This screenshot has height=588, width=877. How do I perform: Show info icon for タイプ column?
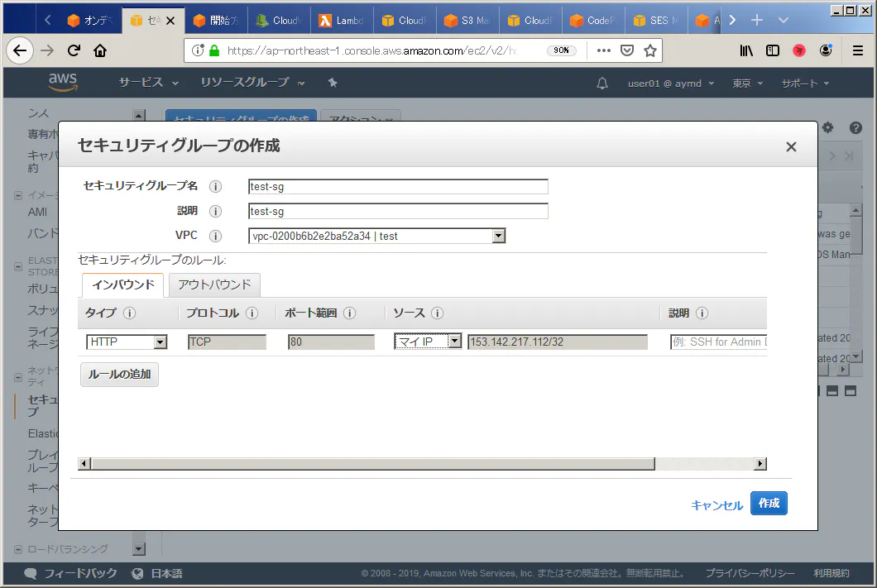click(129, 313)
